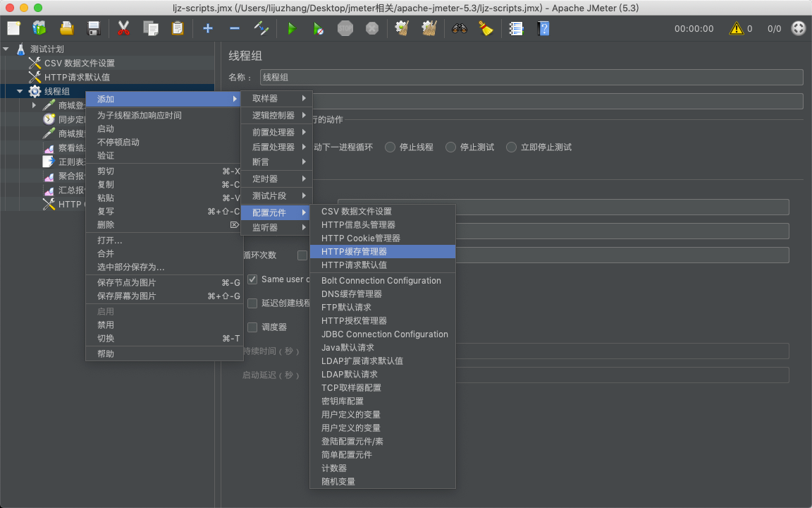Open the 逻辑控制器 submenu
The width and height of the screenshot is (812, 508).
[x=276, y=115]
